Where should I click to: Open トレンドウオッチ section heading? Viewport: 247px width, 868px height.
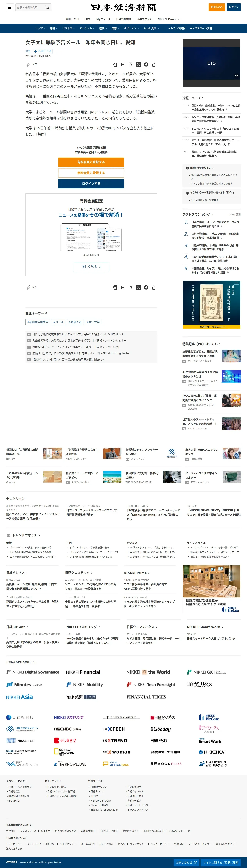[26, 535]
